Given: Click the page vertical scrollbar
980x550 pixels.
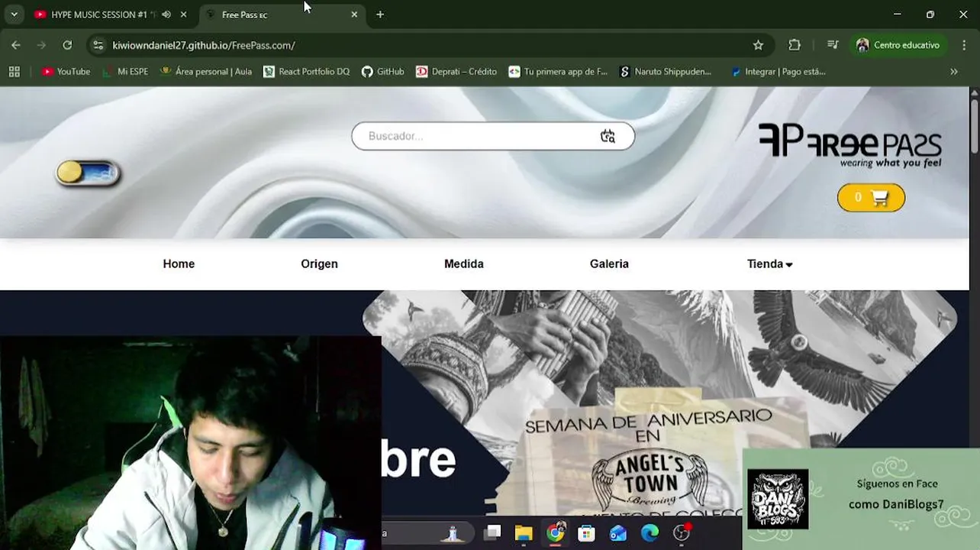Looking at the screenshot, I should coord(975,126).
